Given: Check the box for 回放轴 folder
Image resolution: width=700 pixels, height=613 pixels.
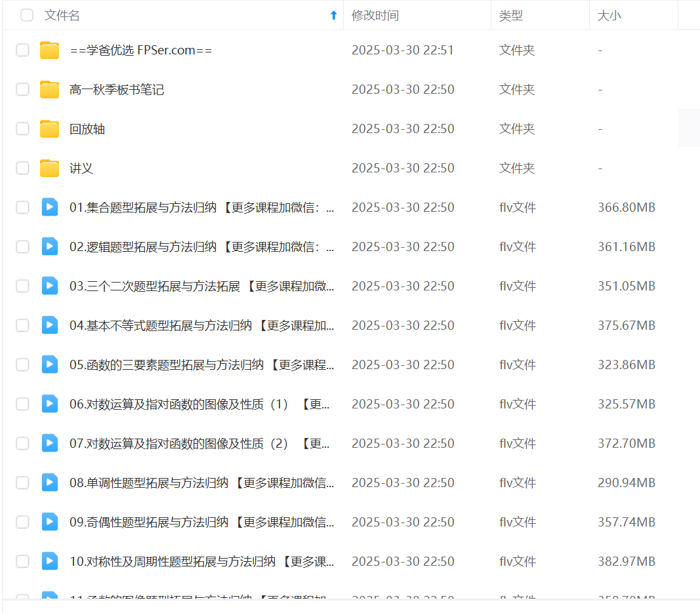Looking at the screenshot, I should tap(22, 129).
